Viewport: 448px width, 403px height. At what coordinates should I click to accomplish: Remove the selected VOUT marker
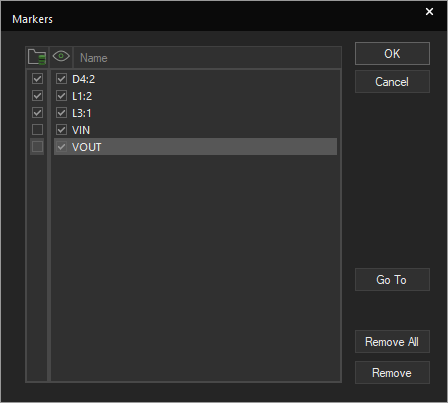pyautogui.click(x=392, y=373)
